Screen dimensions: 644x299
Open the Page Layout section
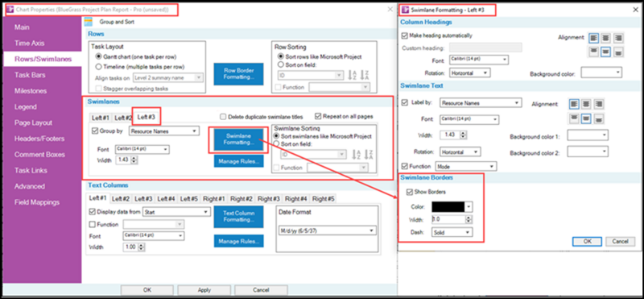coord(33,123)
